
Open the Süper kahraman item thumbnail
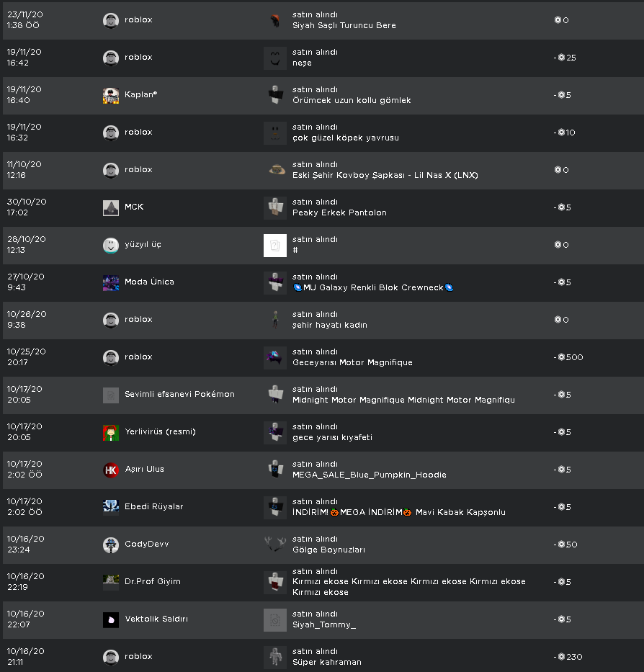(275, 657)
